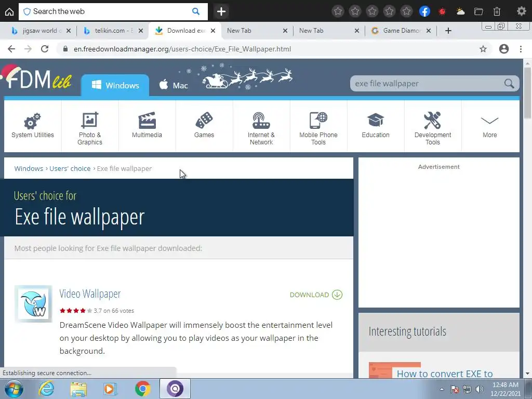
Task: Click the magnifier in Search the web bar
Action: [196, 11]
